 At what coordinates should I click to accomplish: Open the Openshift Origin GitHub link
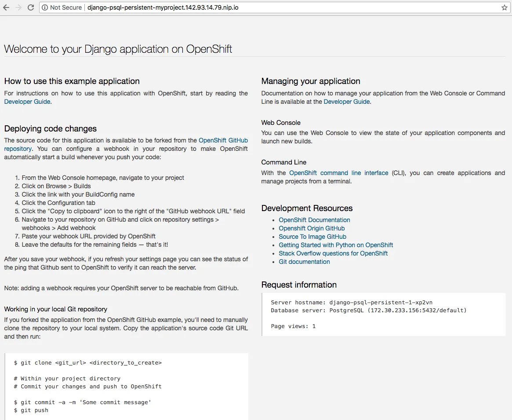(x=312, y=228)
